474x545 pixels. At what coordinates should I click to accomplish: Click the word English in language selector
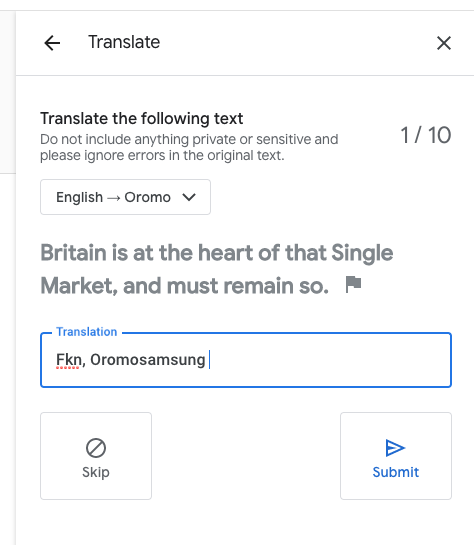point(80,197)
